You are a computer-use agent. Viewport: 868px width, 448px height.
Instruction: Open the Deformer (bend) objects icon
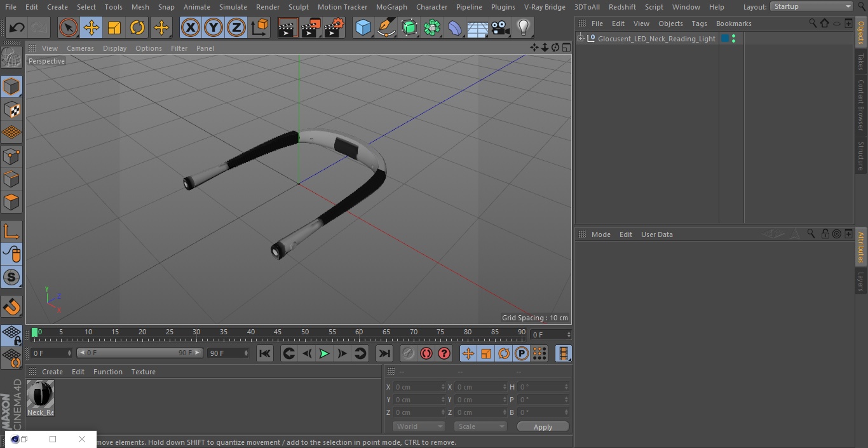pyautogui.click(x=455, y=28)
